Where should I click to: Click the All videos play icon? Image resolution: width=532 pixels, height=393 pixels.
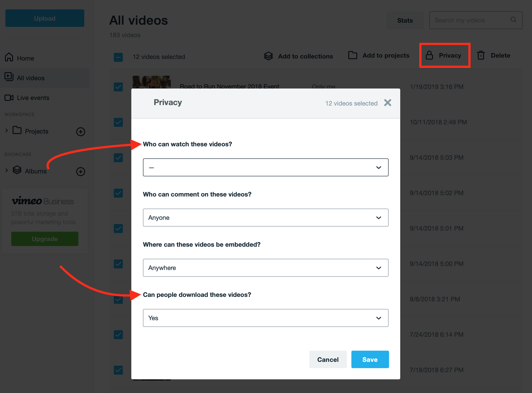pos(9,77)
